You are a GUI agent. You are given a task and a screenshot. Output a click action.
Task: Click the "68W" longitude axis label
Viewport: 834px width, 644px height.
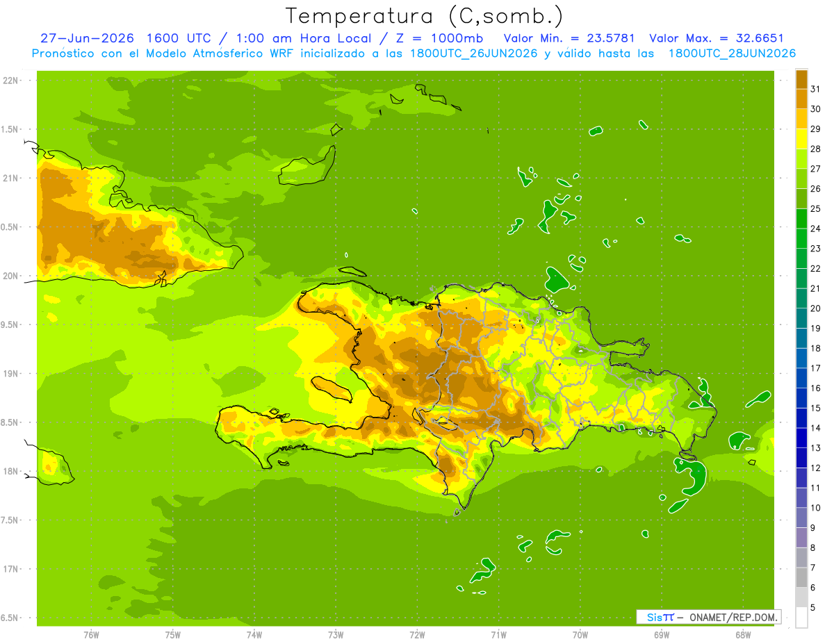click(x=742, y=635)
